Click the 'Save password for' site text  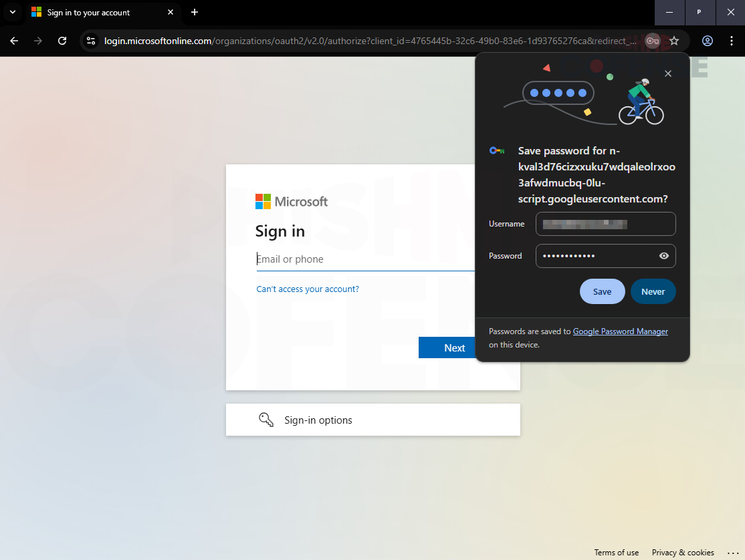(x=597, y=174)
